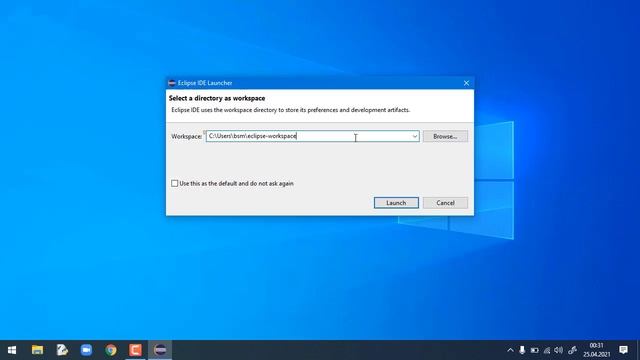
Task: Check the battery status tray icon
Action: [534, 350]
